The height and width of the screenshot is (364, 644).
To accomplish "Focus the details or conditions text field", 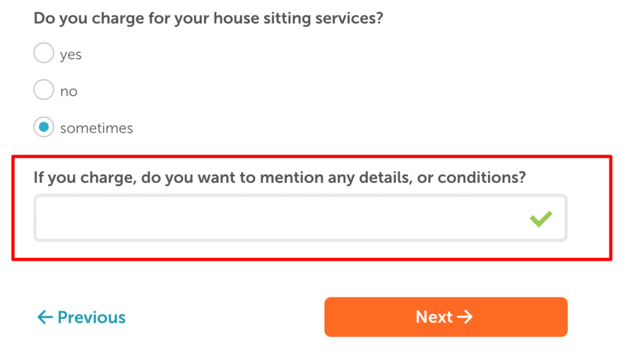I will (x=300, y=218).
